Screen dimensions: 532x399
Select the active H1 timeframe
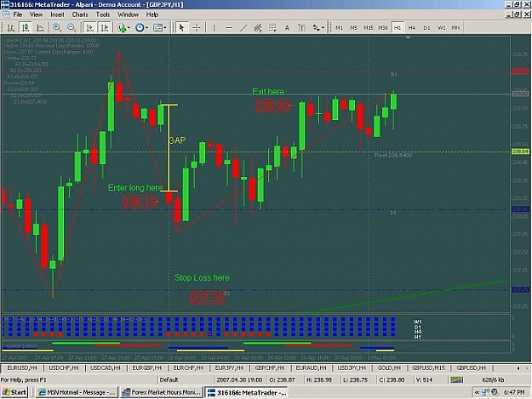398,28
